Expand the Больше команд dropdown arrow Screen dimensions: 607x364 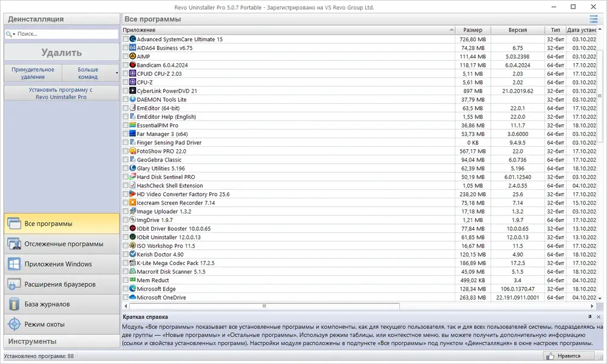coord(117,73)
